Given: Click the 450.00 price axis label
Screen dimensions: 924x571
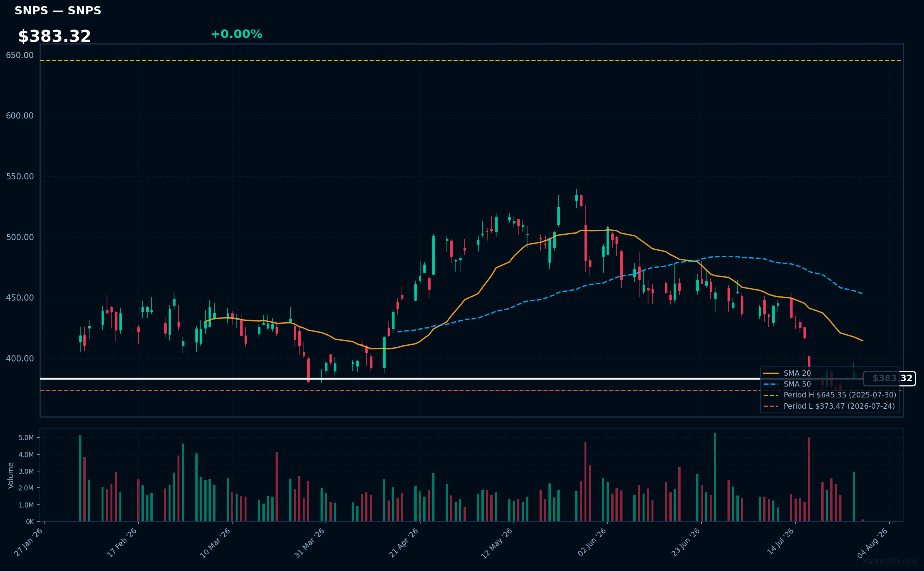Looking at the screenshot, I should 20,298.
